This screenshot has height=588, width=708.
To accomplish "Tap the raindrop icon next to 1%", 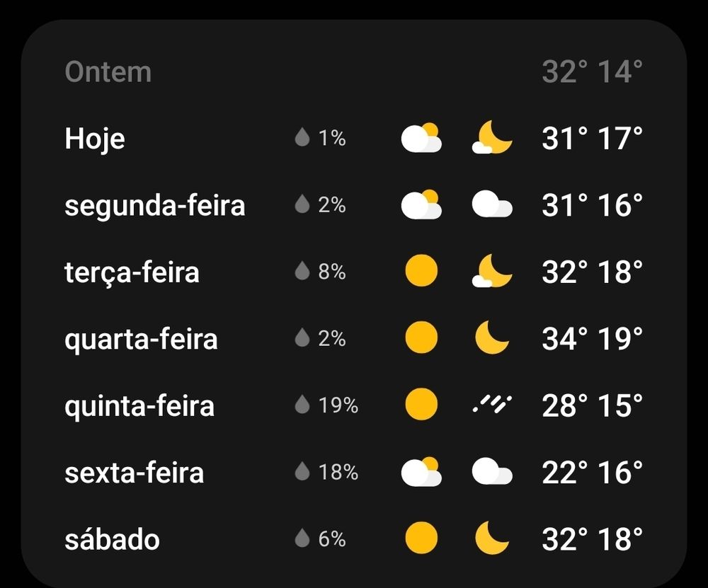I will (302, 137).
